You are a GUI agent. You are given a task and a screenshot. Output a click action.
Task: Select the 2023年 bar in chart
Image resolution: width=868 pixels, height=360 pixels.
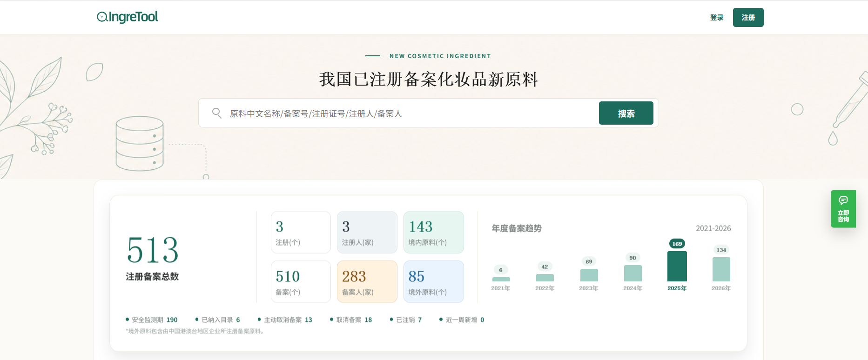point(589,275)
